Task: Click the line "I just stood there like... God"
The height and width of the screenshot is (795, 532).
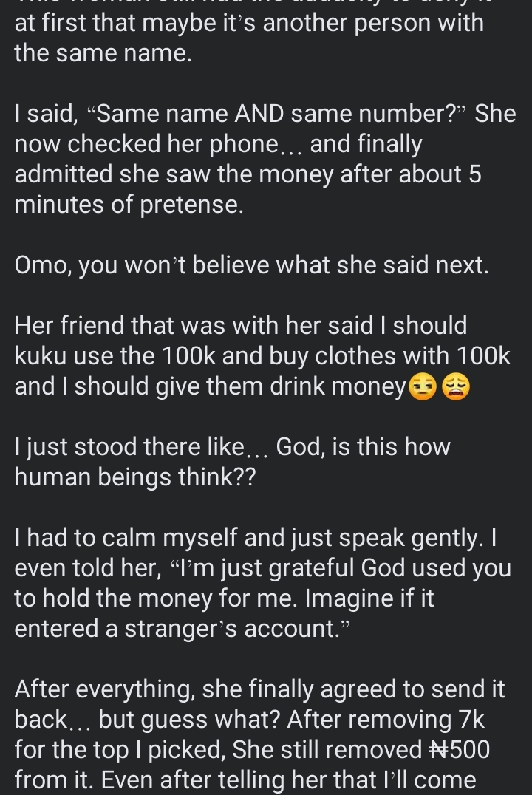Action: pos(232,447)
